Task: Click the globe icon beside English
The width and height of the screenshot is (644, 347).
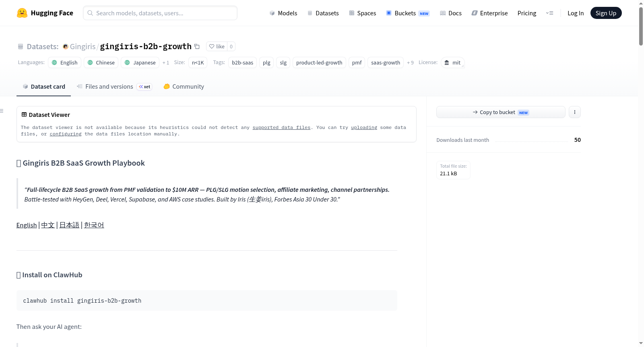Action: [x=54, y=62]
